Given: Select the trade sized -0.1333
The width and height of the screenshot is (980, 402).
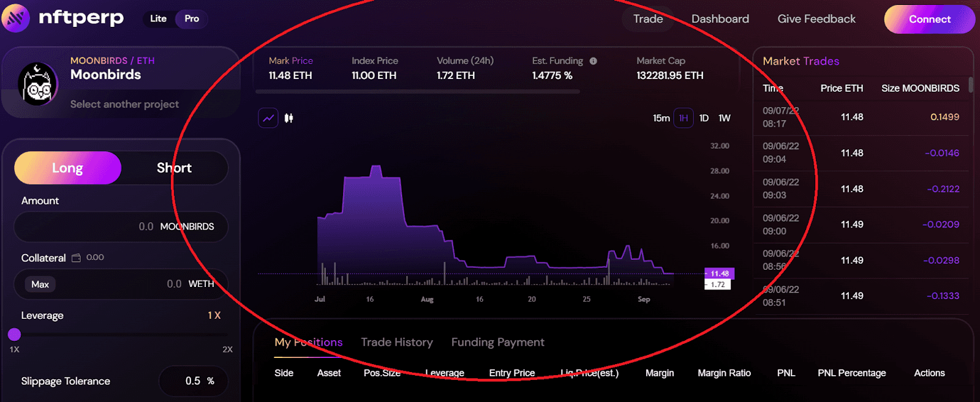Looking at the screenshot, I should (x=862, y=296).
